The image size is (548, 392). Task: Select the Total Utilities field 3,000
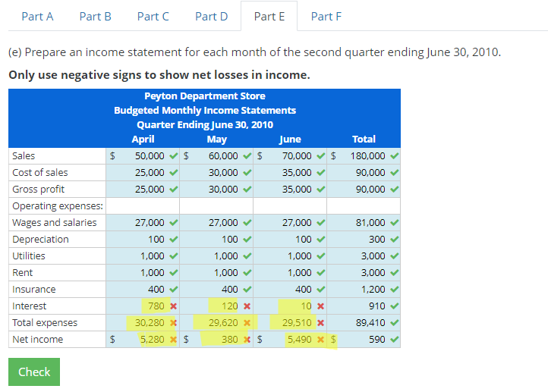click(x=364, y=256)
